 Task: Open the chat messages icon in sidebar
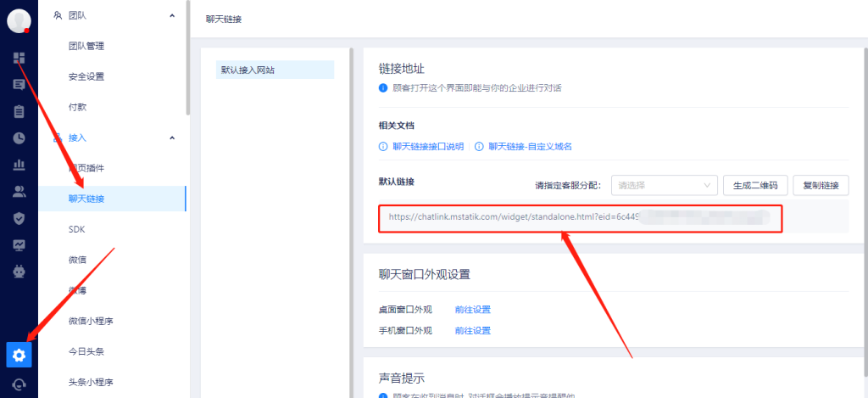pos(19,85)
